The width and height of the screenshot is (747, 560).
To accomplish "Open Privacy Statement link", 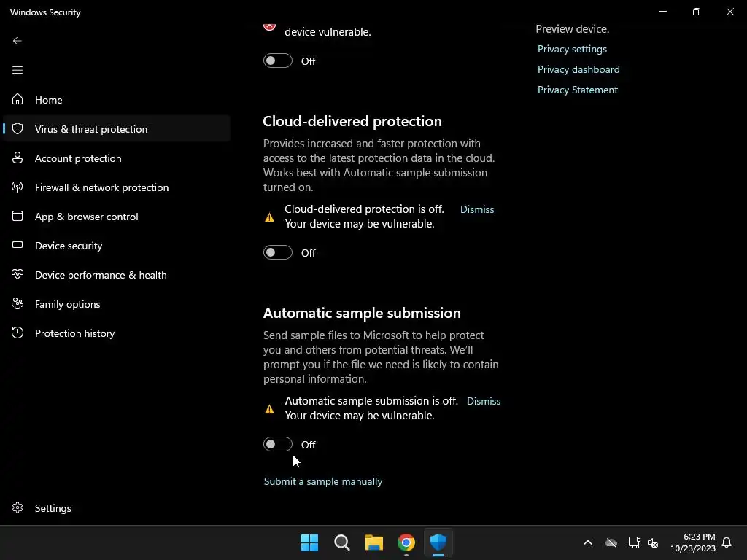I will point(578,90).
